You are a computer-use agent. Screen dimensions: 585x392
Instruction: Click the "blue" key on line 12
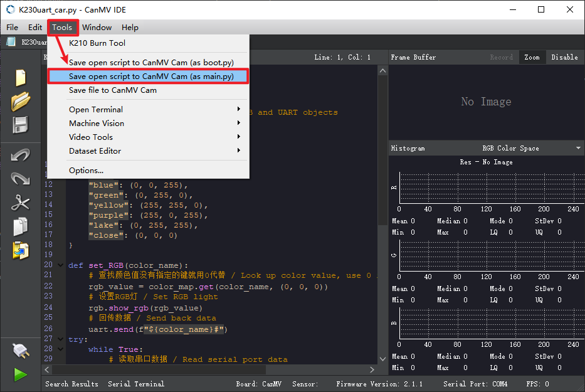[103, 185]
